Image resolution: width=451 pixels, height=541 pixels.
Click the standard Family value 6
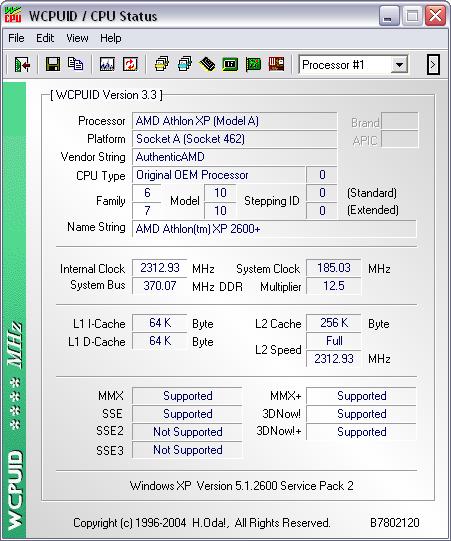tap(147, 193)
